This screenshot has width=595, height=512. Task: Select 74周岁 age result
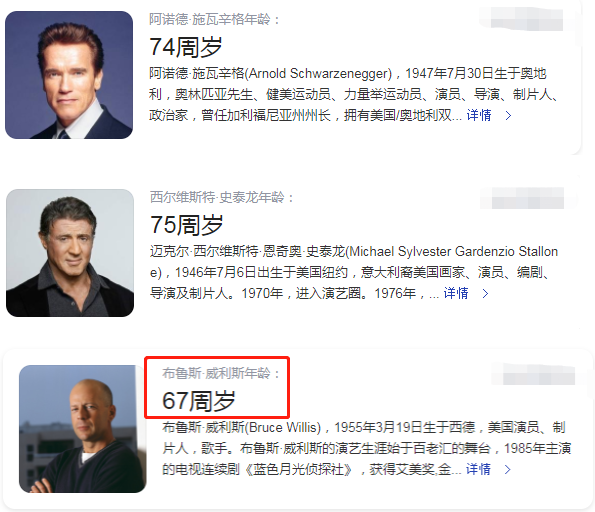[x=186, y=47]
